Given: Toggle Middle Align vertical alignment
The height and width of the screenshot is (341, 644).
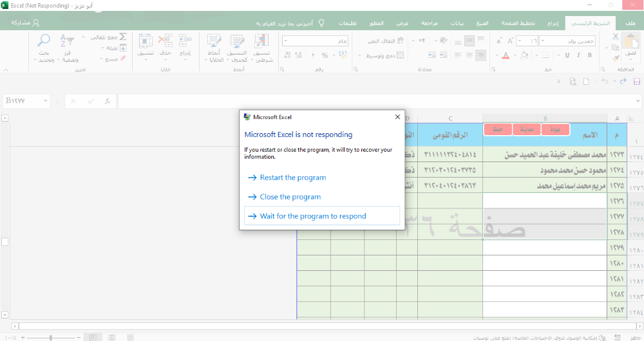Looking at the screenshot, I should click(x=469, y=41).
